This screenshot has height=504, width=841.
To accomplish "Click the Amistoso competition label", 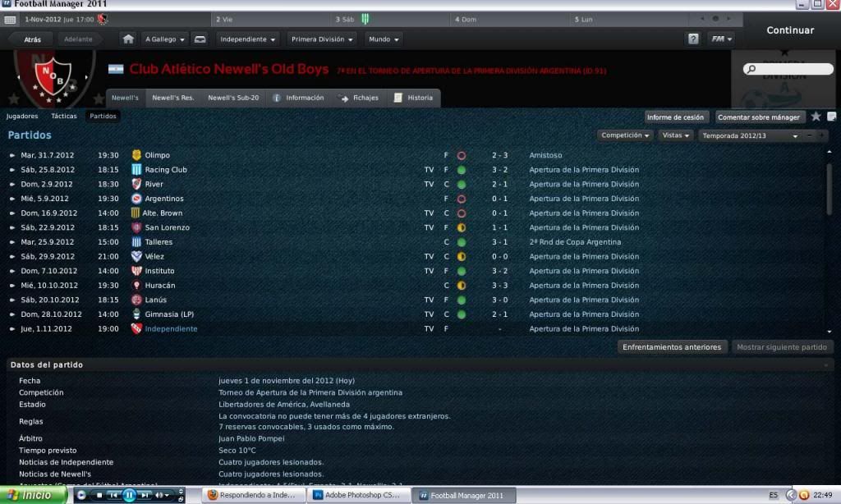I will (x=545, y=155).
